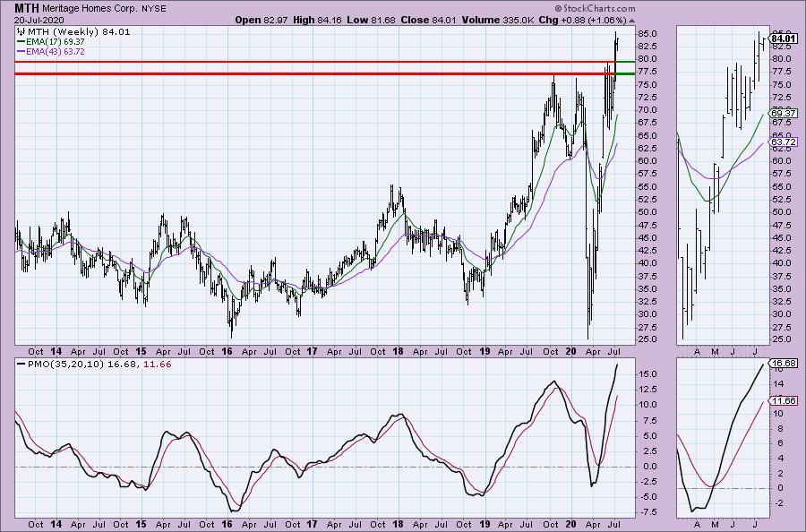The height and width of the screenshot is (532, 806).
Task: Click the Open 82.97 value
Action: [x=262, y=20]
